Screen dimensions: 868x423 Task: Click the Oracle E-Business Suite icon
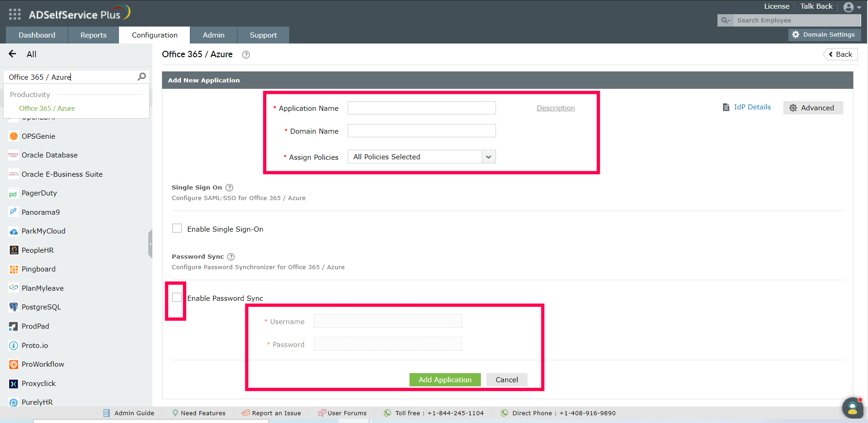tap(14, 174)
